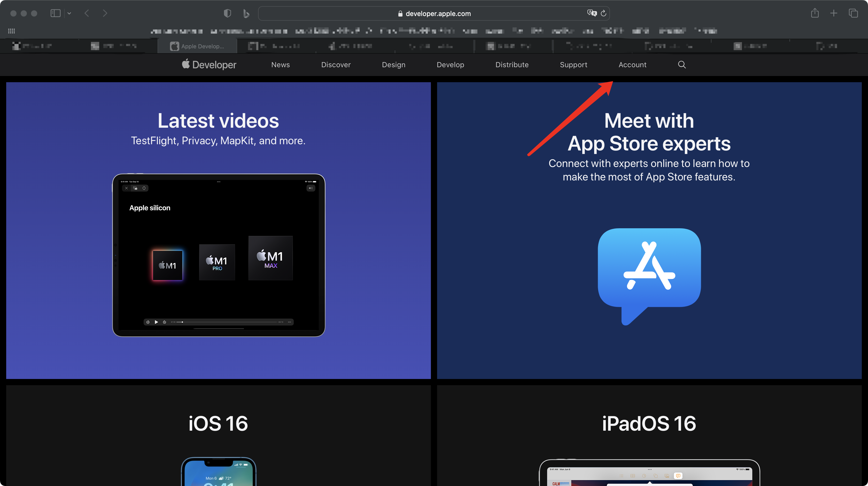Click the volume icon in iPad video
This screenshot has width=868, height=486.
(311, 188)
